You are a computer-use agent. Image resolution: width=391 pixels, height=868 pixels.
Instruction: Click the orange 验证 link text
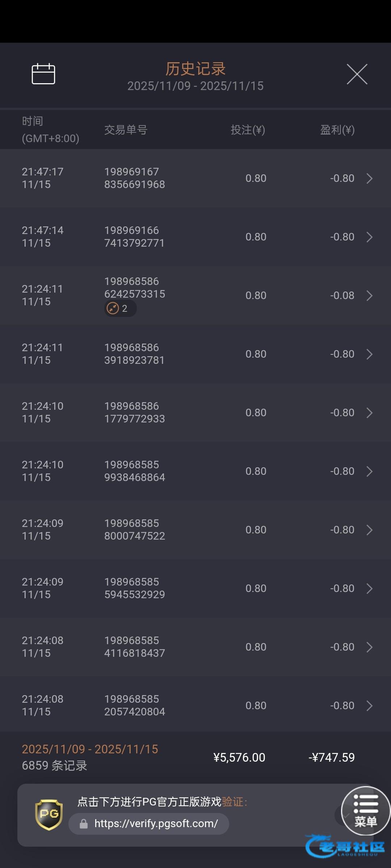coord(232,802)
